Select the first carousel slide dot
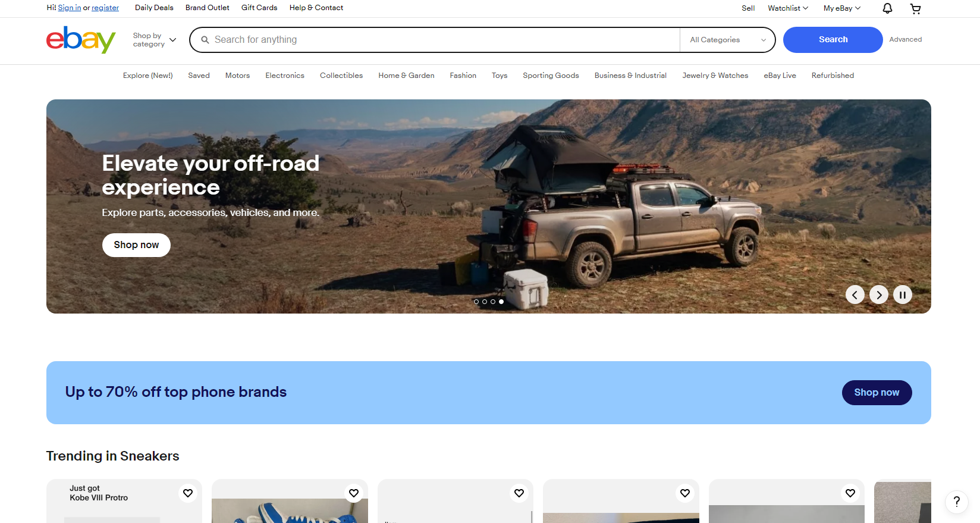 (476, 302)
